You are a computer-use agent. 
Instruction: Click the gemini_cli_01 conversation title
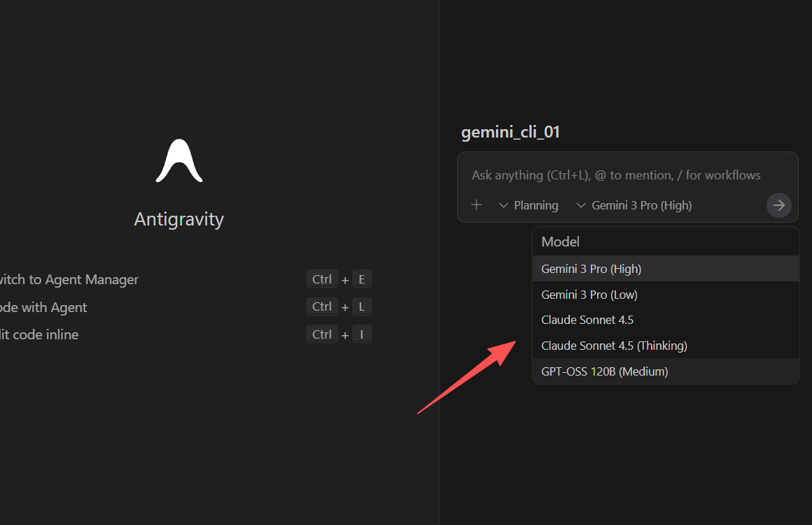point(510,131)
